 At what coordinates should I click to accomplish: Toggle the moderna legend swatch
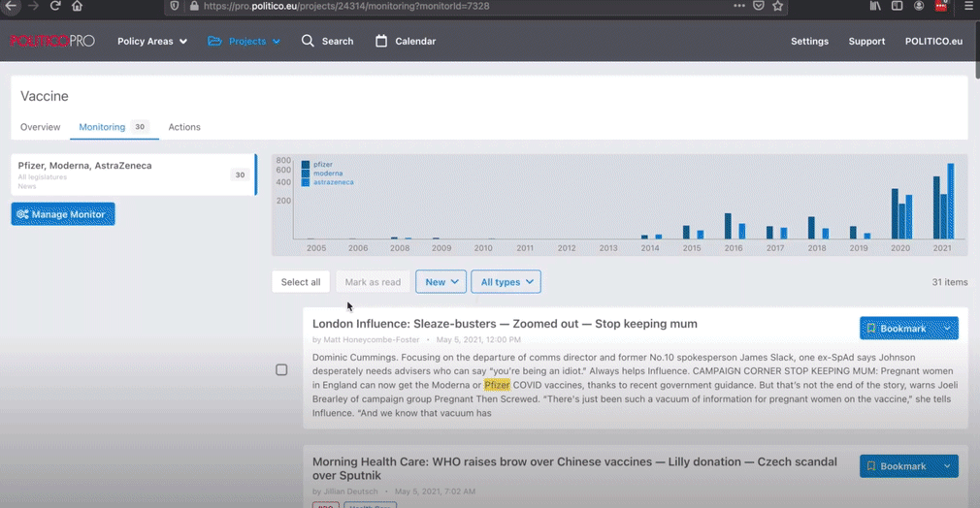click(306, 174)
